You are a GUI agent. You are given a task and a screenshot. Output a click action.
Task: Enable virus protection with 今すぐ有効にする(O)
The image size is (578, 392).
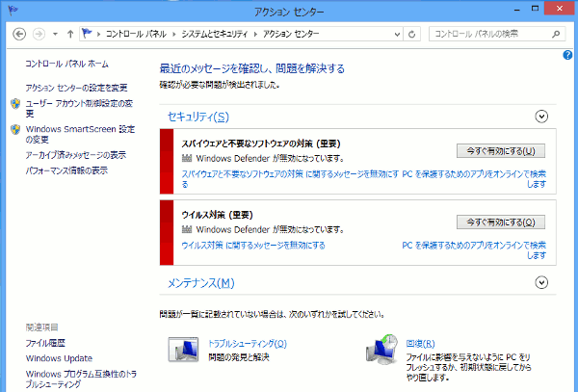coord(501,222)
